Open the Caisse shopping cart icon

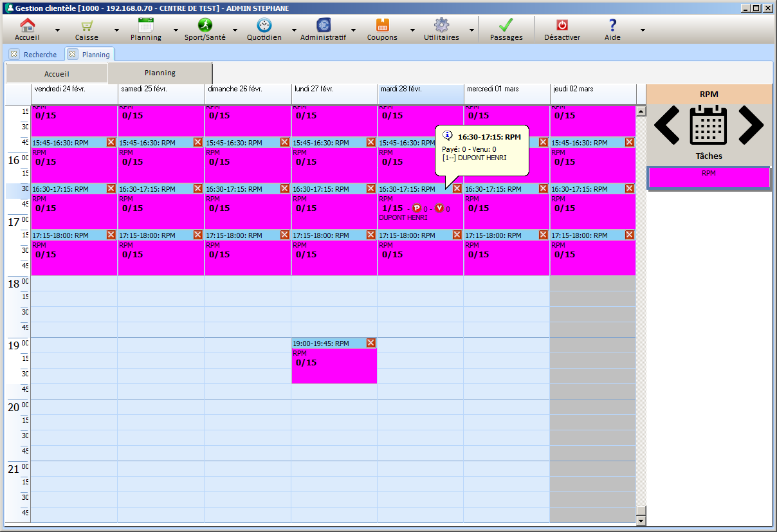[87, 26]
